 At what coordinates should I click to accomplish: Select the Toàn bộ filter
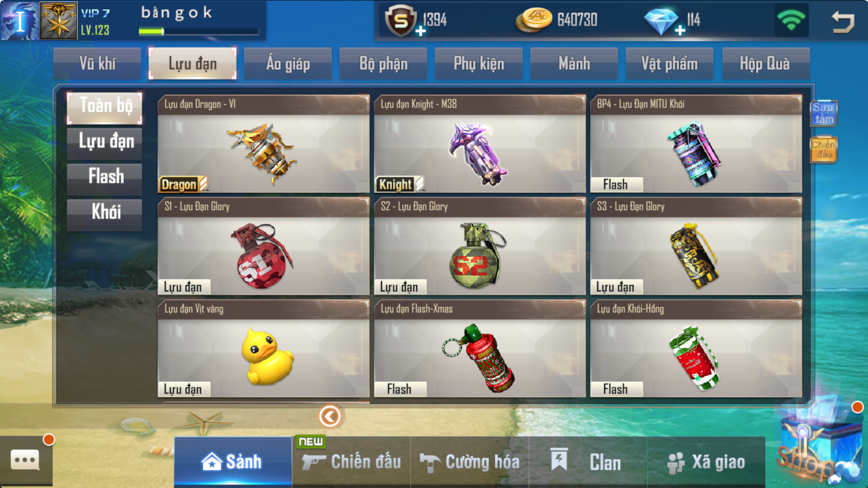(x=104, y=106)
